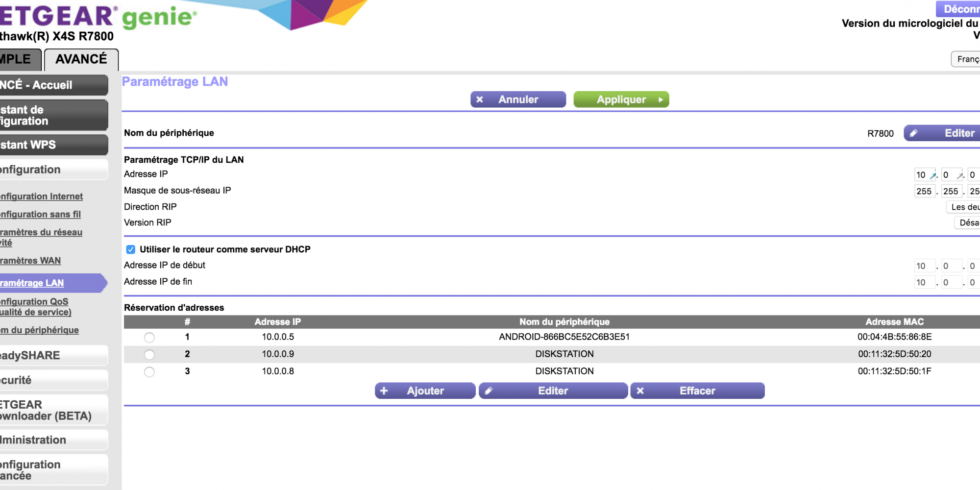This screenshot has width=980, height=490.
Task: Click the pencil icon beside R7800
Action: pyautogui.click(x=914, y=133)
